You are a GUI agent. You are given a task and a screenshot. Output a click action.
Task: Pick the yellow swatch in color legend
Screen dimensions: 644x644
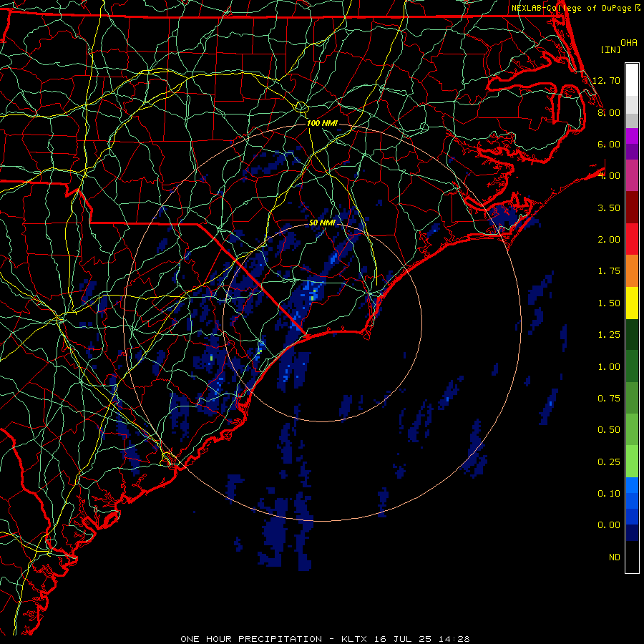632,303
